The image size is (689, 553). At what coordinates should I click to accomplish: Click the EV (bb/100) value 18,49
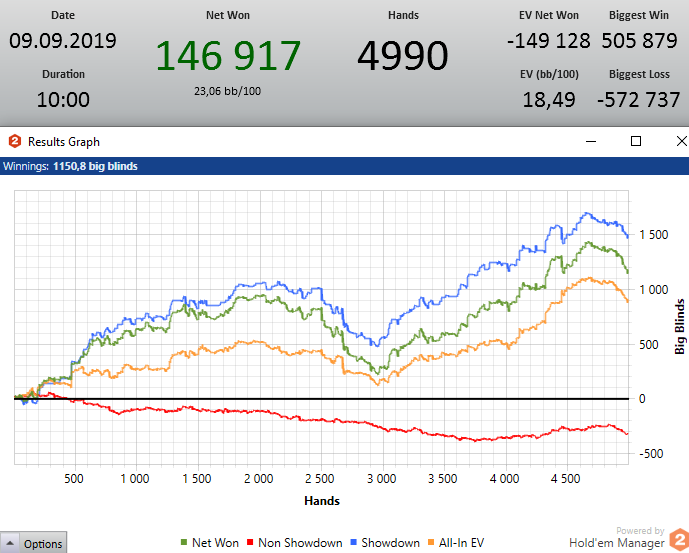[x=549, y=100]
